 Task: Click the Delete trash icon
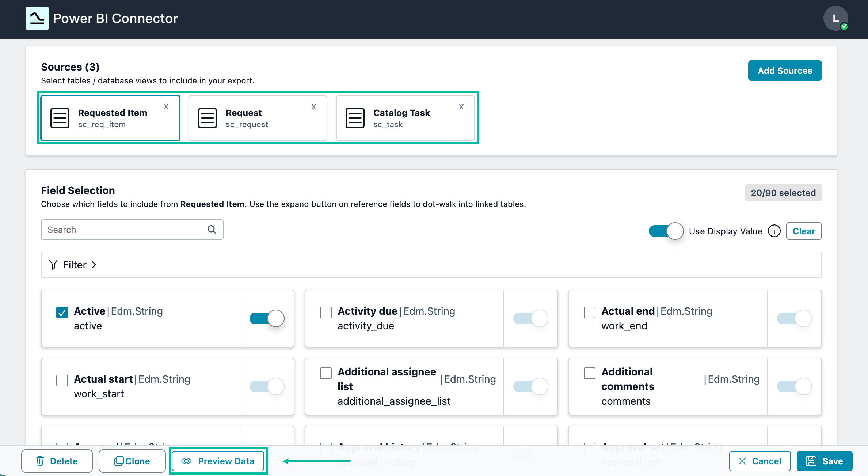[40, 461]
